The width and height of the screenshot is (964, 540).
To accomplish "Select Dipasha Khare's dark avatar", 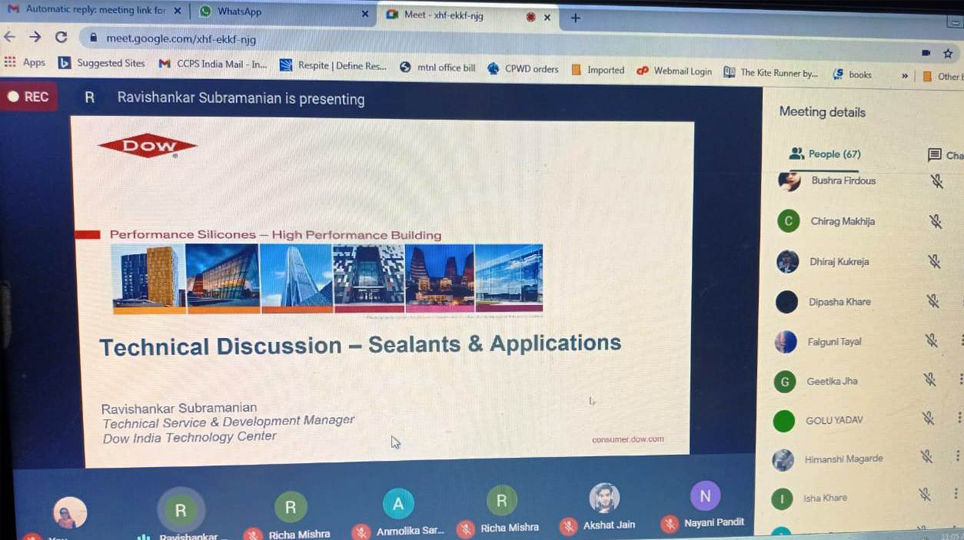I will [786, 302].
